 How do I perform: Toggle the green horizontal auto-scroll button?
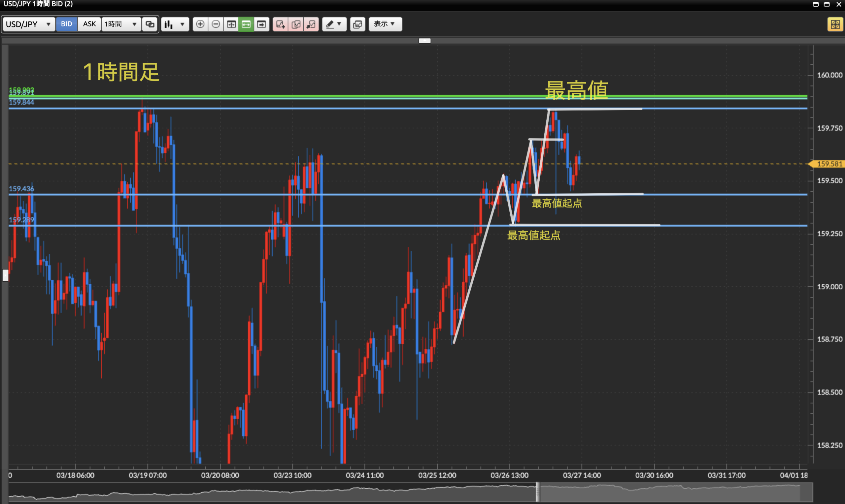pos(246,24)
